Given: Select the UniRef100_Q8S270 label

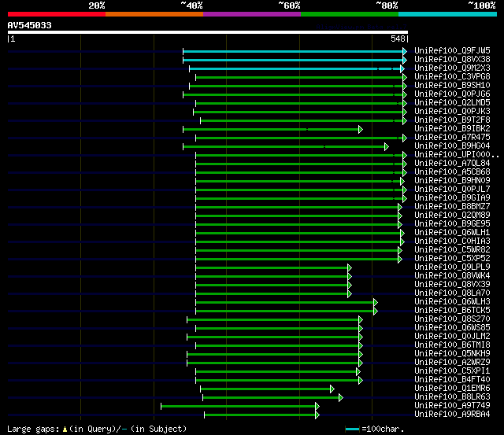Looking at the screenshot, I should click(452, 319).
